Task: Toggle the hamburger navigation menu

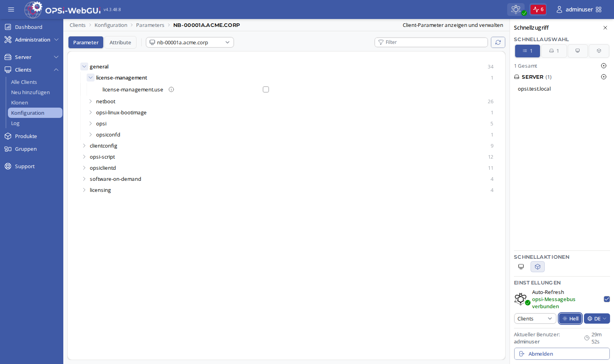Action: coord(11,9)
